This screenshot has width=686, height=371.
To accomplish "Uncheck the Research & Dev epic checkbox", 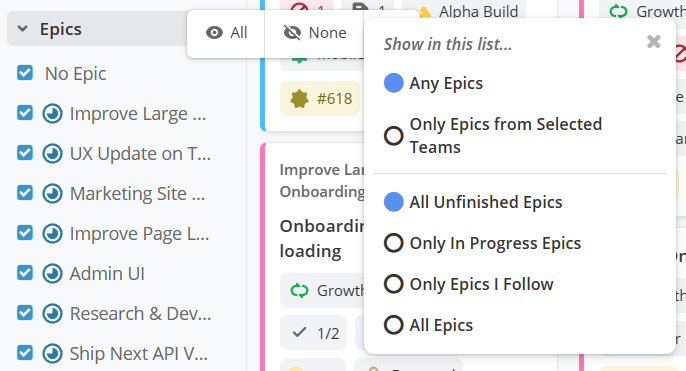I will tap(25, 313).
